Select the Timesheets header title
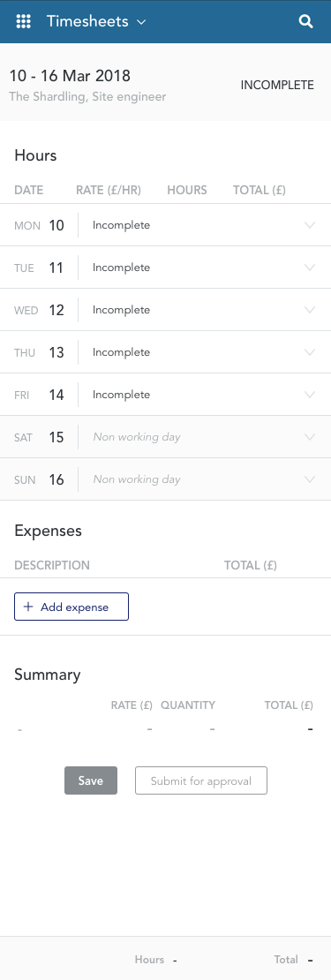The height and width of the screenshot is (980, 331). 87,21
